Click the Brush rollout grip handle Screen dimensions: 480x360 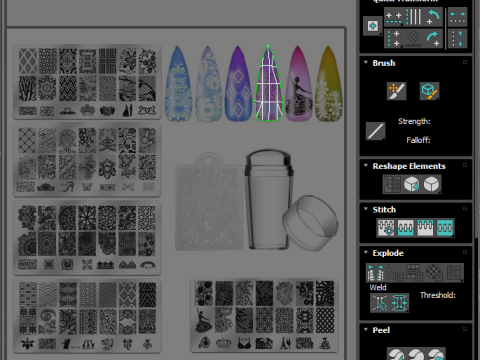[x=465, y=62]
